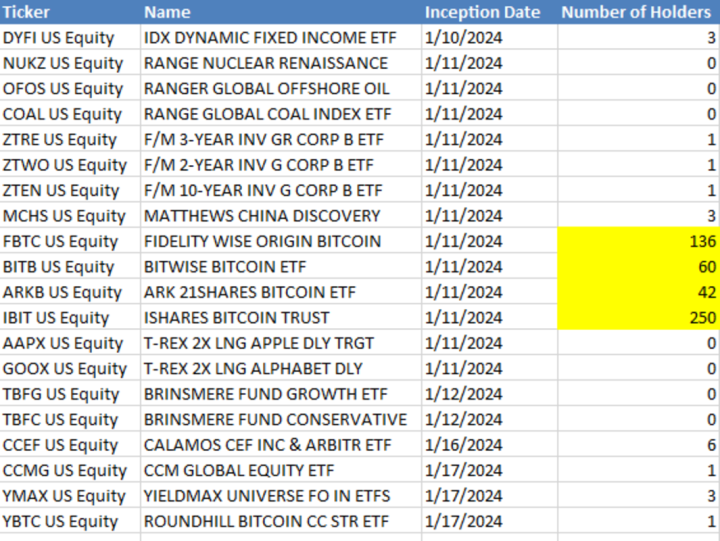The height and width of the screenshot is (541, 720).
Task: Select RANGE GLOBAL COAL INDEX ETF cell
Action: [281, 113]
